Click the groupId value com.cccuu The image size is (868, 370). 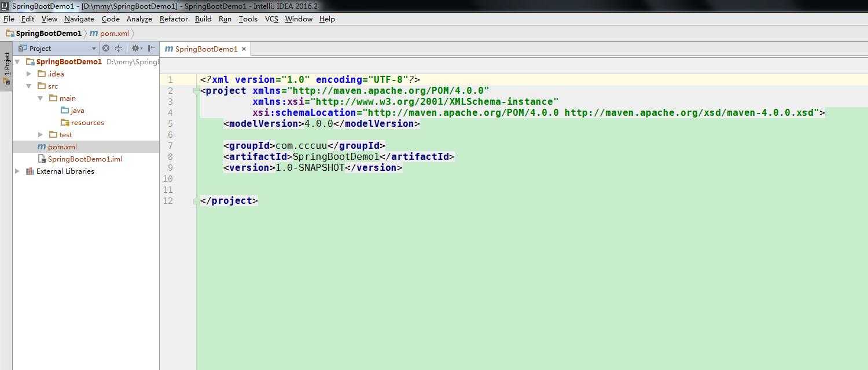pos(301,145)
